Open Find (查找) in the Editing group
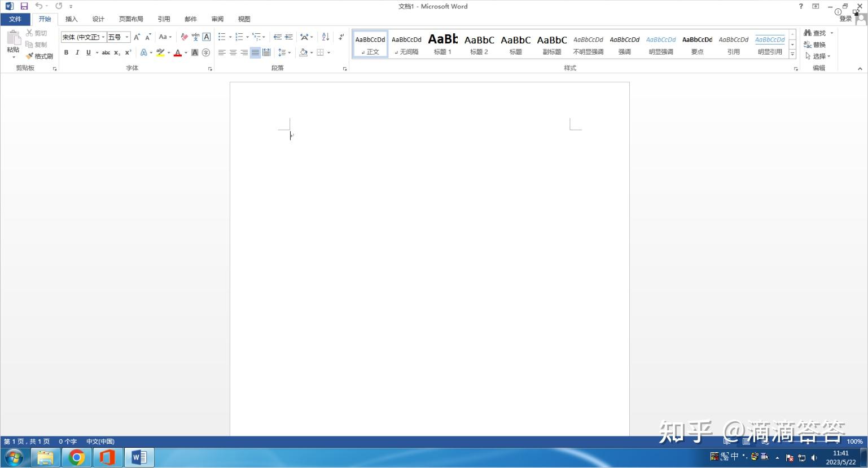 point(817,33)
